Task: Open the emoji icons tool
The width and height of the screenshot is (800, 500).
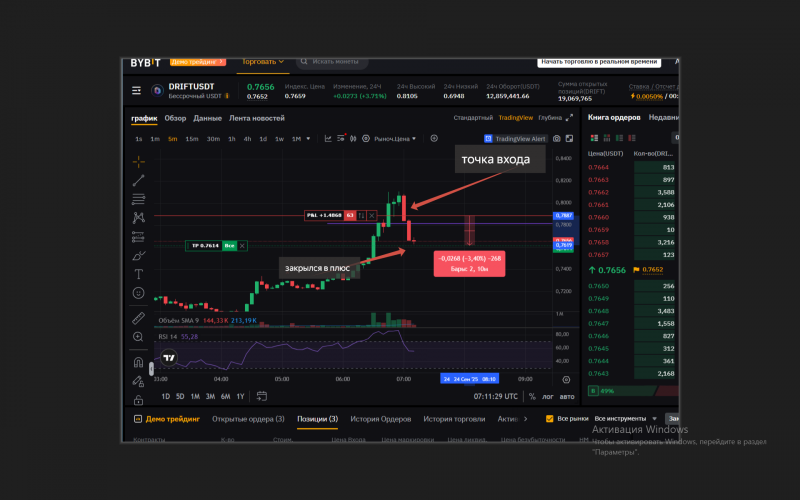Action: [138, 293]
